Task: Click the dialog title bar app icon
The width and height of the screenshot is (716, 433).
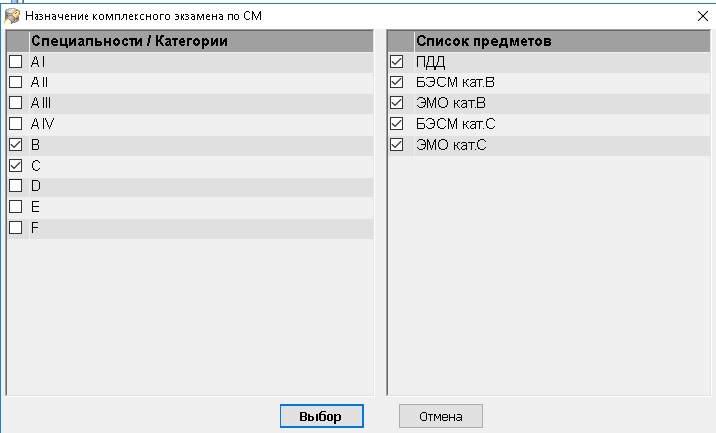Action: pos(12,16)
